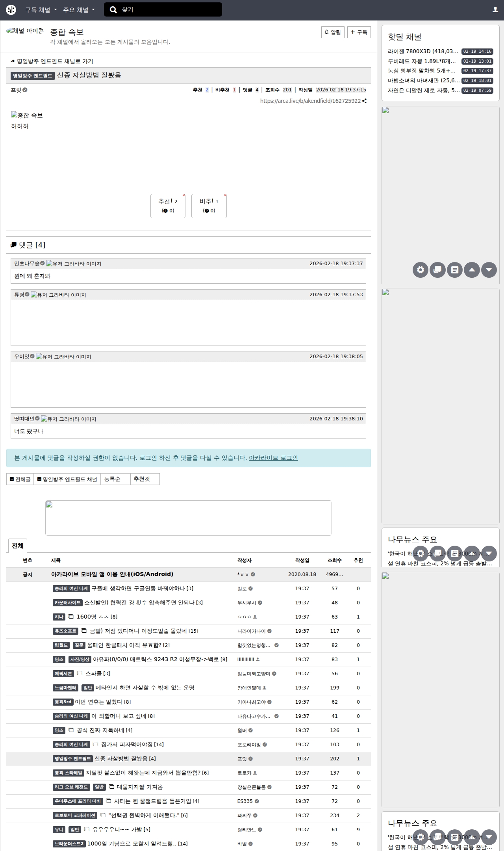
Task: Click the 로보토미 코퍼레이션 channel badge
Action: coord(75,816)
